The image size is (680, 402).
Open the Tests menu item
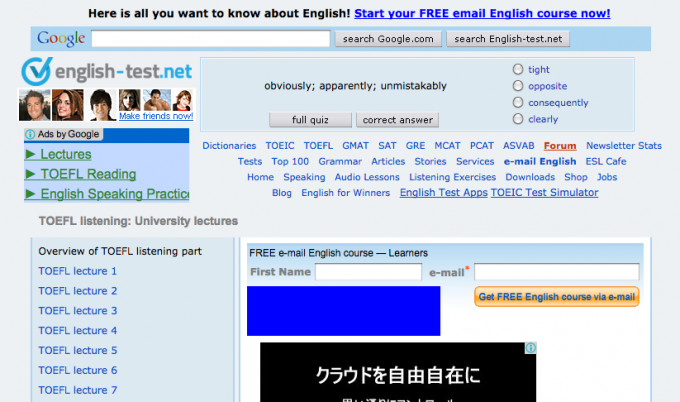click(x=250, y=161)
